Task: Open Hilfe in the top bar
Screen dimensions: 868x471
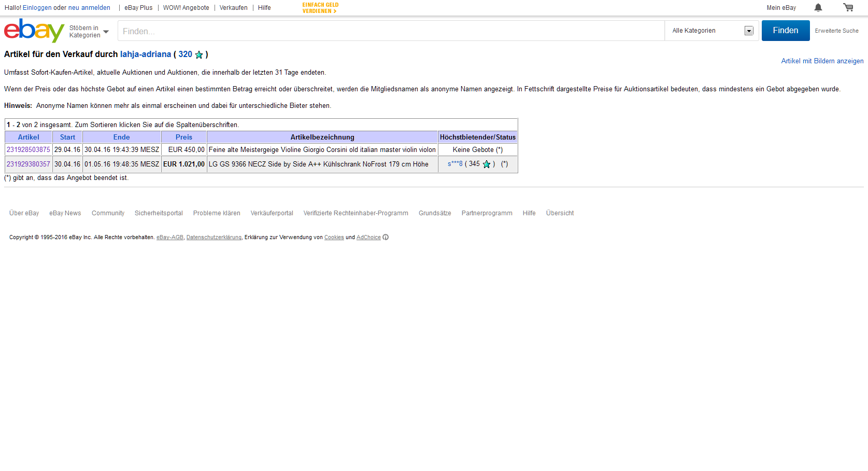Action: pos(264,8)
